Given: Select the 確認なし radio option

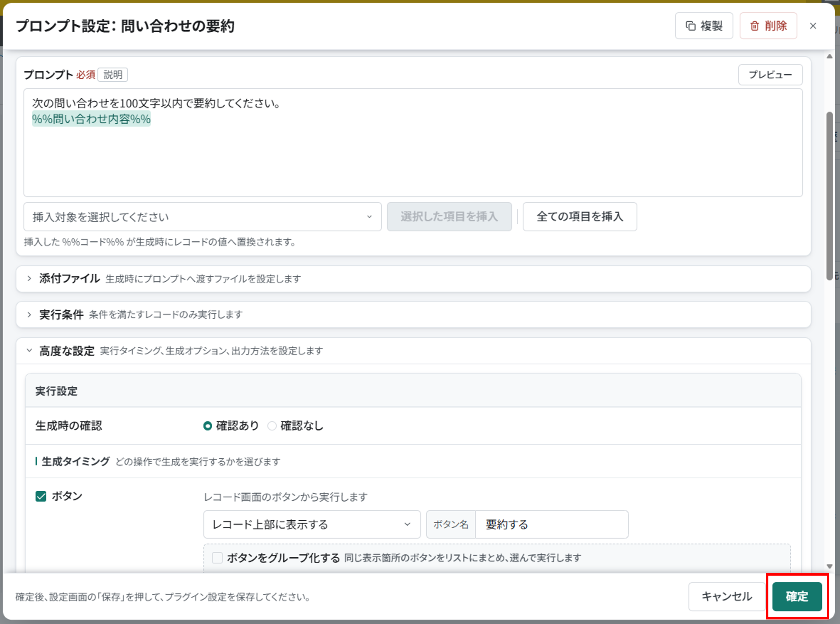Looking at the screenshot, I should pyautogui.click(x=272, y=426).
